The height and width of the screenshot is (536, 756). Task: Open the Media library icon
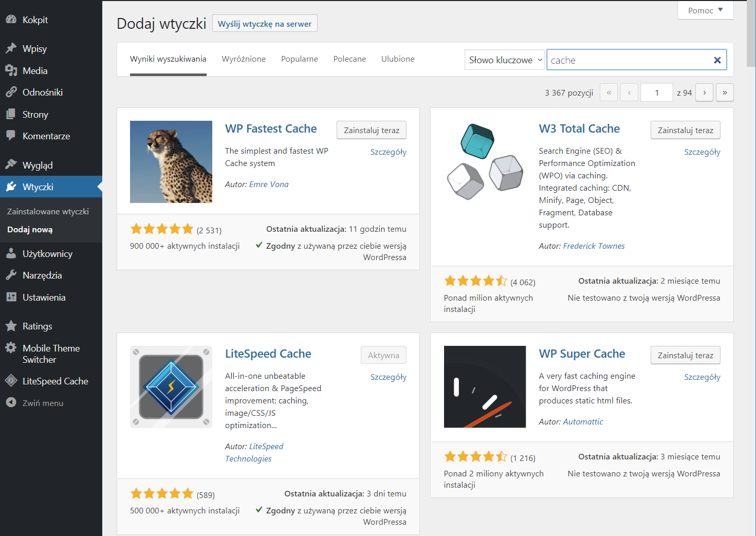(11, 70)
